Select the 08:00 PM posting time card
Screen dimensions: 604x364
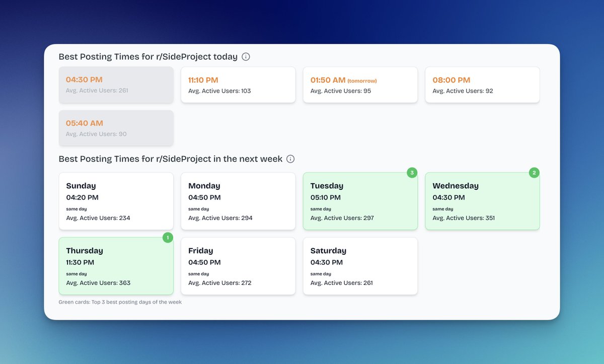point(483,85)
